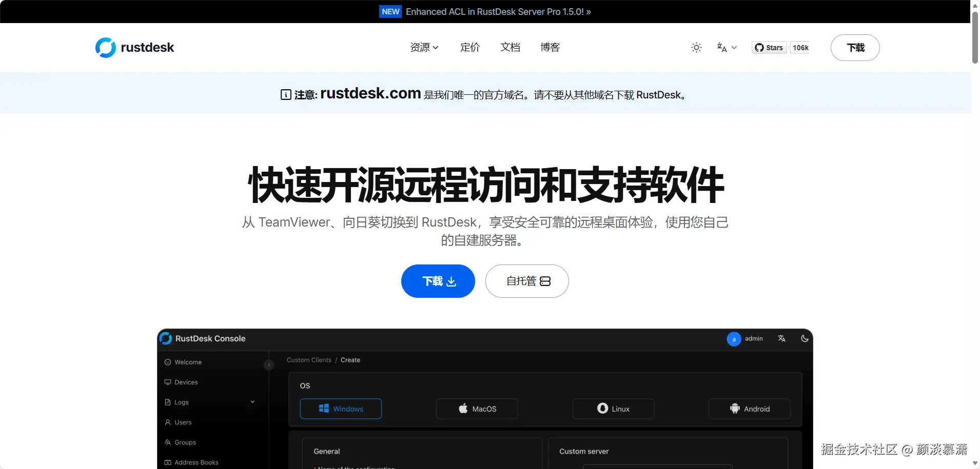Click the page vertical scrollbar thumb
980x469 pixels.
click(x=975, y=37)
